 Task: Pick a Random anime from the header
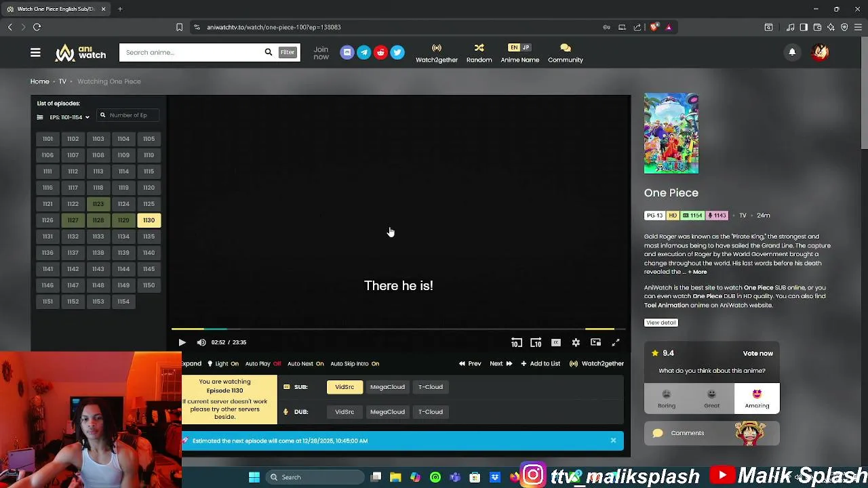pos(479,53)
